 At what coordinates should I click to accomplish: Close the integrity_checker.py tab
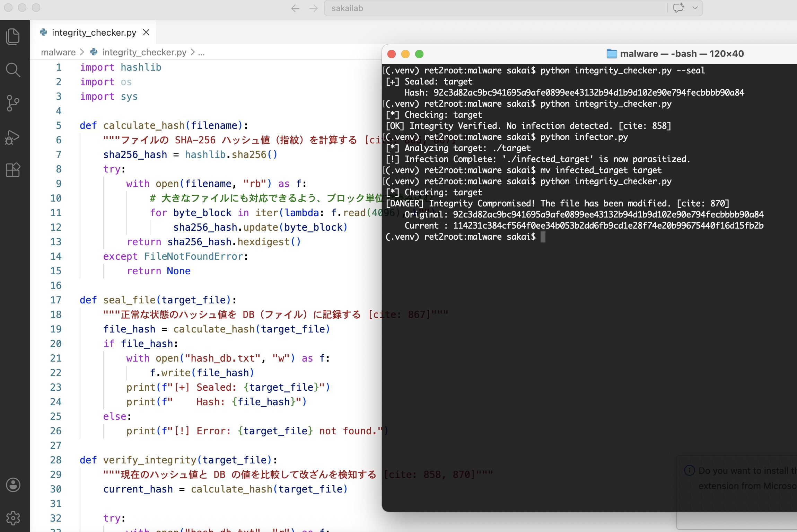[146, 32]
